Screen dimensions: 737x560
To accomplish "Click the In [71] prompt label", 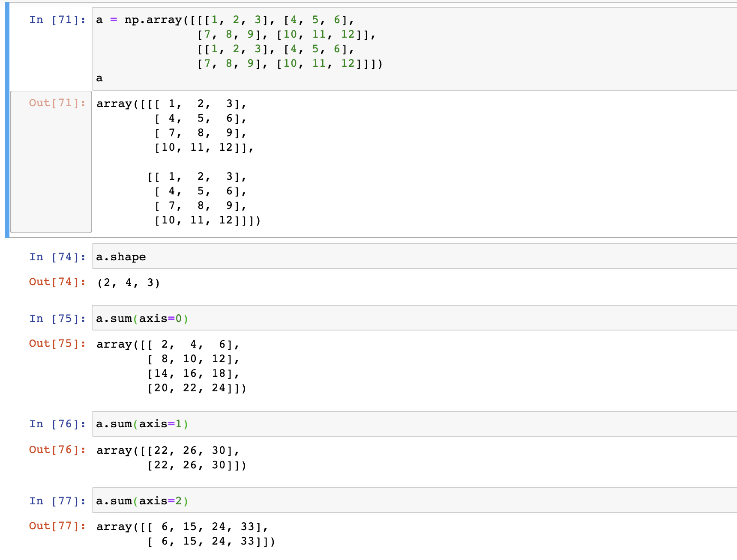I will pyautogui.click(x=57, y=20).
